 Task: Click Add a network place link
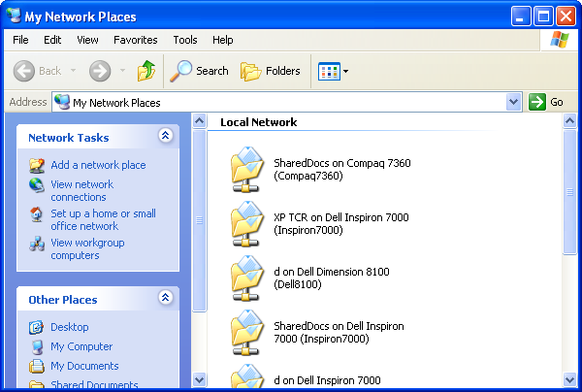pos(98,165)
